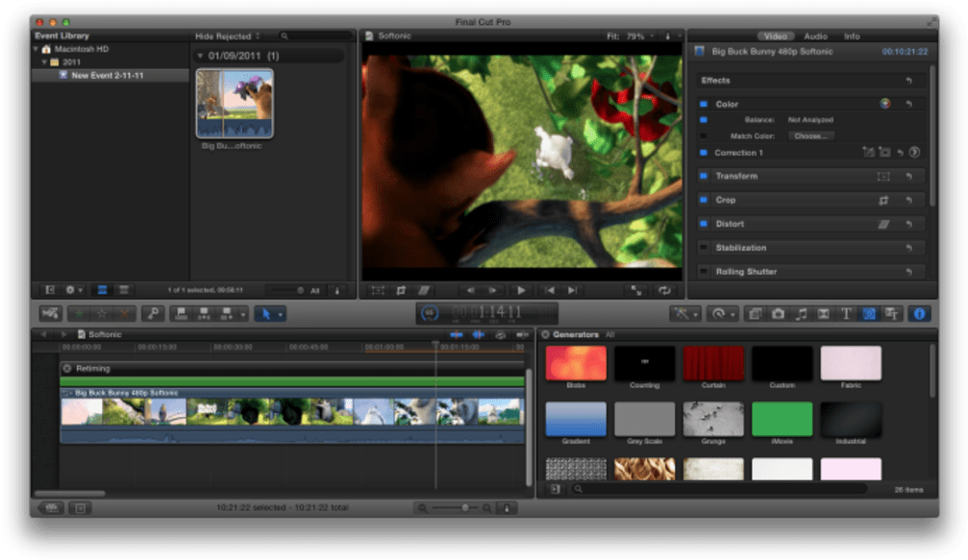Open the Keyword Editor key icon
This screenshot has width=968, height=560.
(153, 313)
